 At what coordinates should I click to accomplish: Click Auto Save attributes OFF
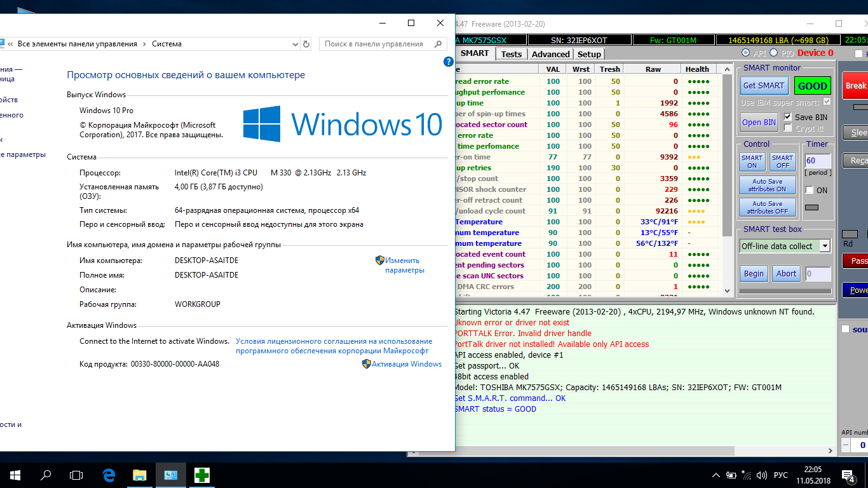767,207
